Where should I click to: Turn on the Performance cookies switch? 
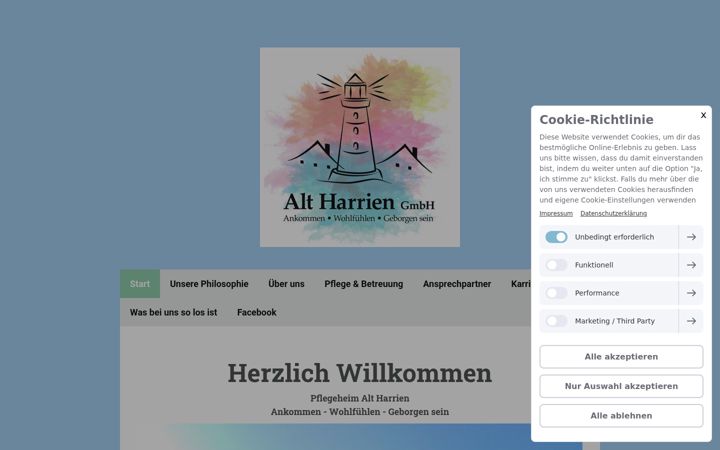556,293
